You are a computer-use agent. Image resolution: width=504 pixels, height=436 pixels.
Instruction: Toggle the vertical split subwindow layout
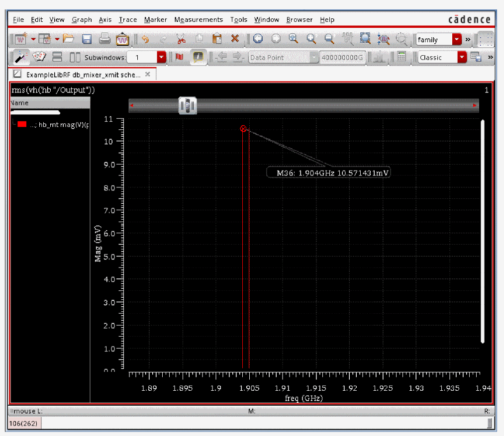[x=75, y=57]
